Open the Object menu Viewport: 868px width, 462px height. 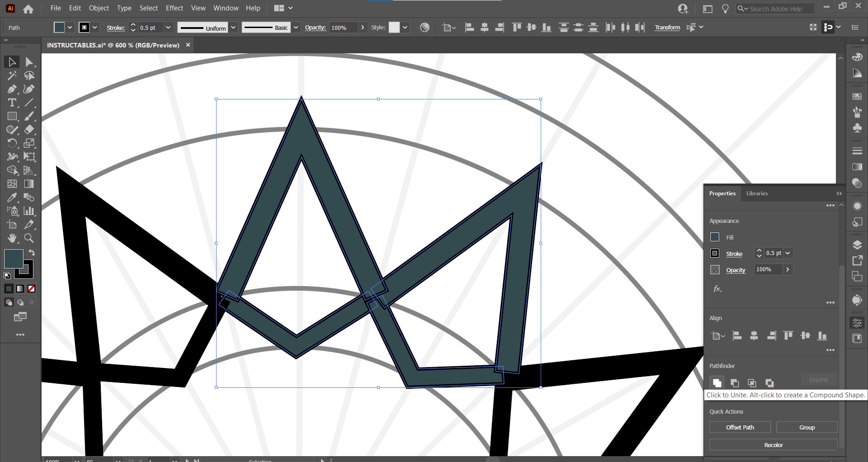click(99, 8)
